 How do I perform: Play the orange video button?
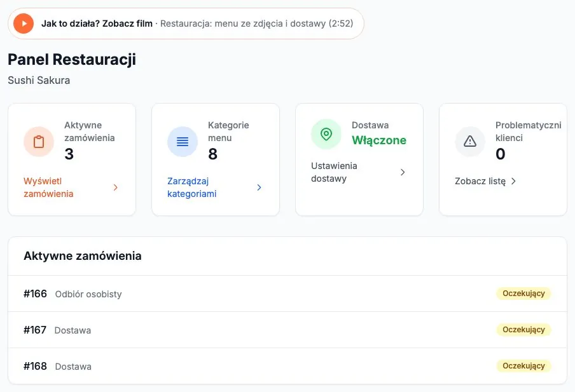pyautogui.click(x=24, y=24)
